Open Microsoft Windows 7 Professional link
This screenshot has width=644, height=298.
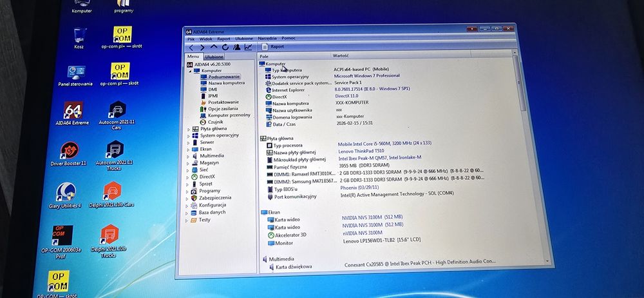[x=366, y=76]
